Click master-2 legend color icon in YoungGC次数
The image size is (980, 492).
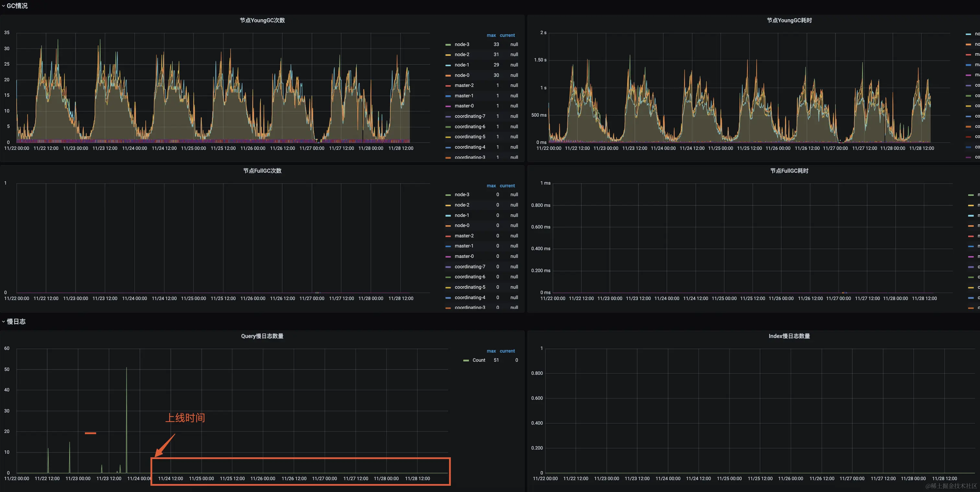click(x=448, y=86)
